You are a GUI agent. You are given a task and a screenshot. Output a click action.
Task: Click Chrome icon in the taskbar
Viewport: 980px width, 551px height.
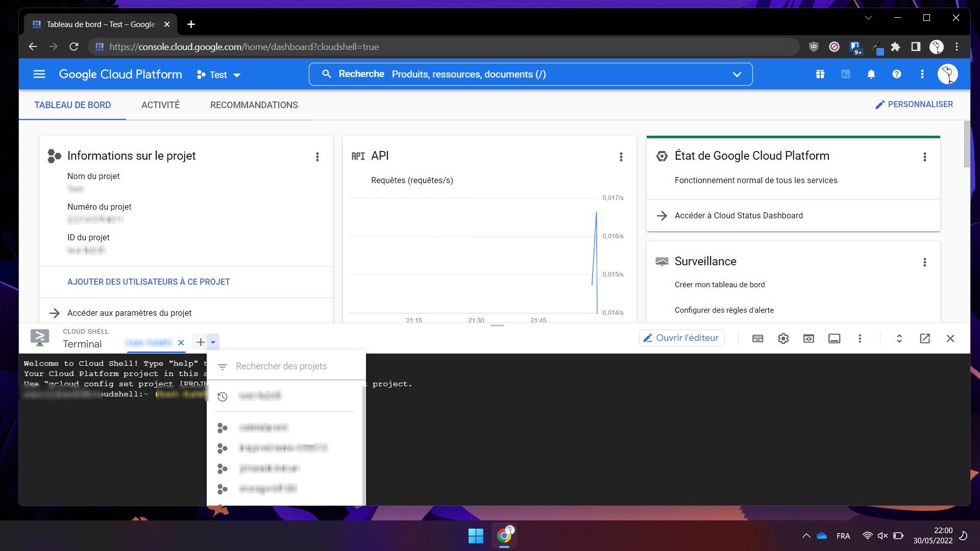(x=504, y=536)
